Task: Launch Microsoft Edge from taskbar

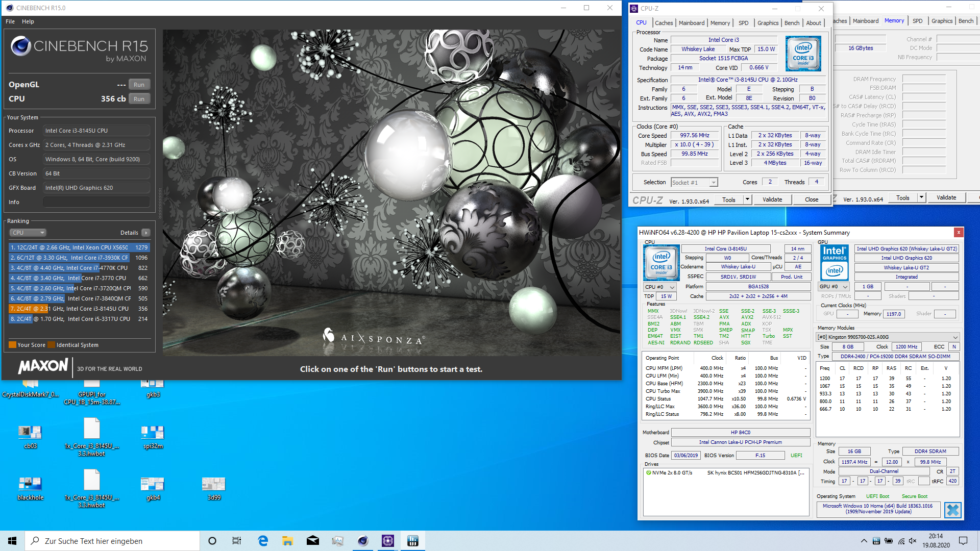Action: [263, 541]
